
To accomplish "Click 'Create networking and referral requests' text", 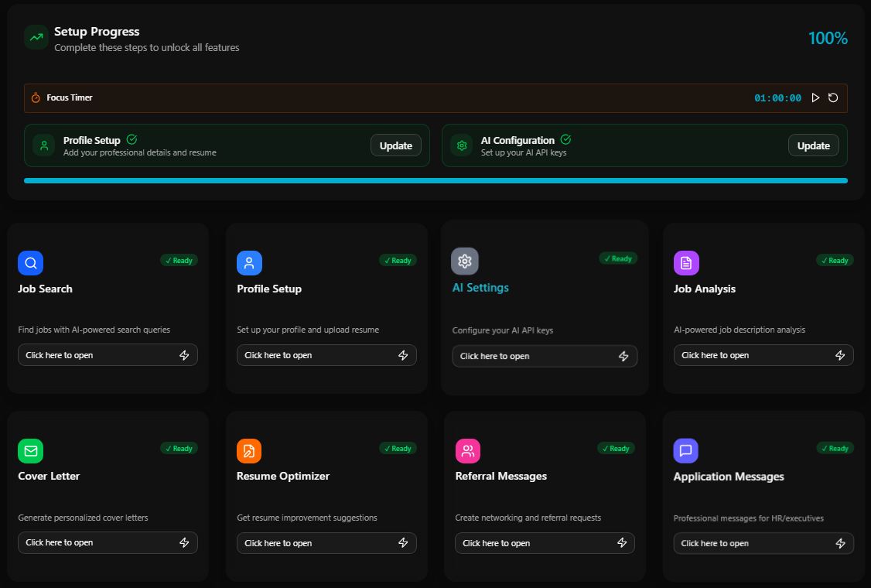I will pos(528,518).
